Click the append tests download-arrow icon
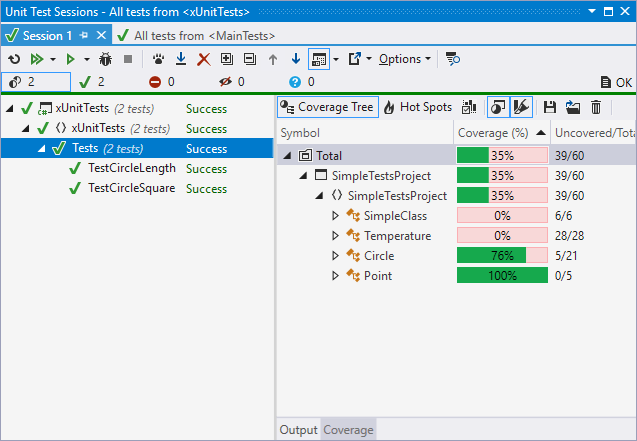This screenshot has width=637, height=441. tap(181, 59)
